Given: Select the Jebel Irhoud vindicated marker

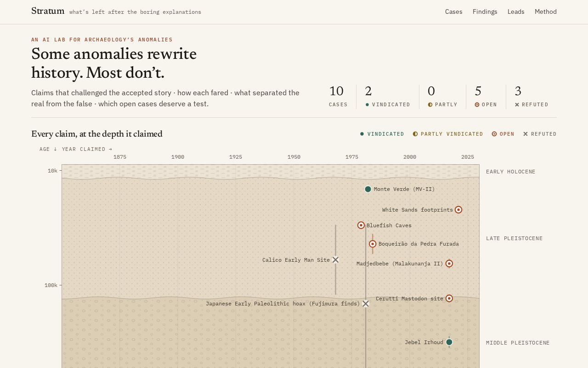Looking at the screenshot, I should coord(449,342).
